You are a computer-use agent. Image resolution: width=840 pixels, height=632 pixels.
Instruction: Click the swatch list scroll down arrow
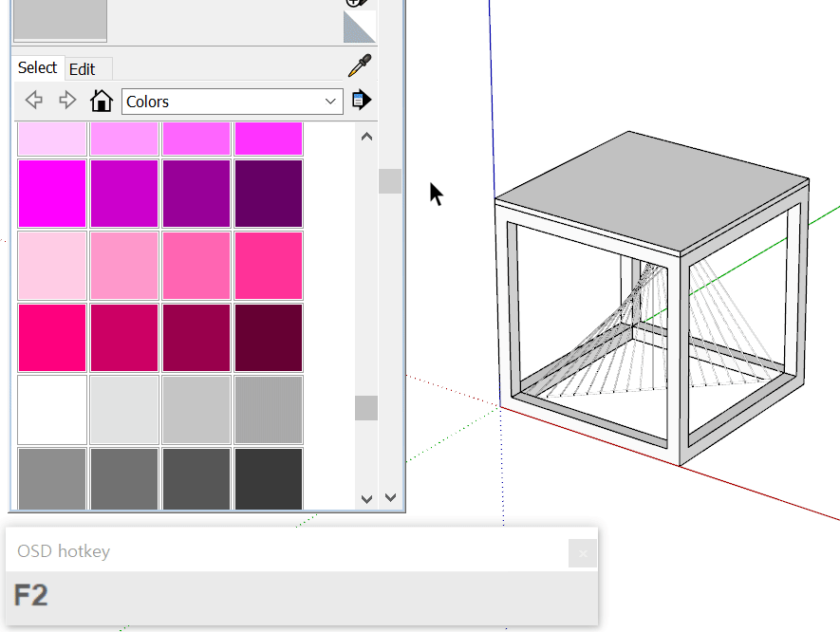point(366,499)
